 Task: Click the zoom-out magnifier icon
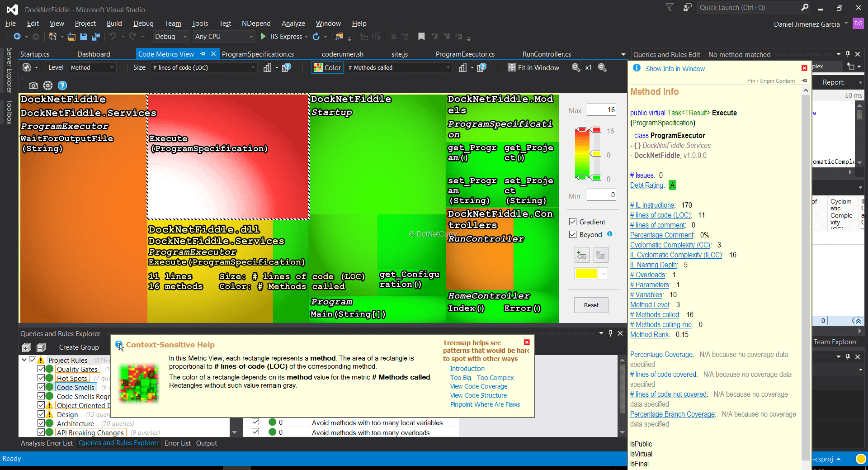click(x=602, y=67)
